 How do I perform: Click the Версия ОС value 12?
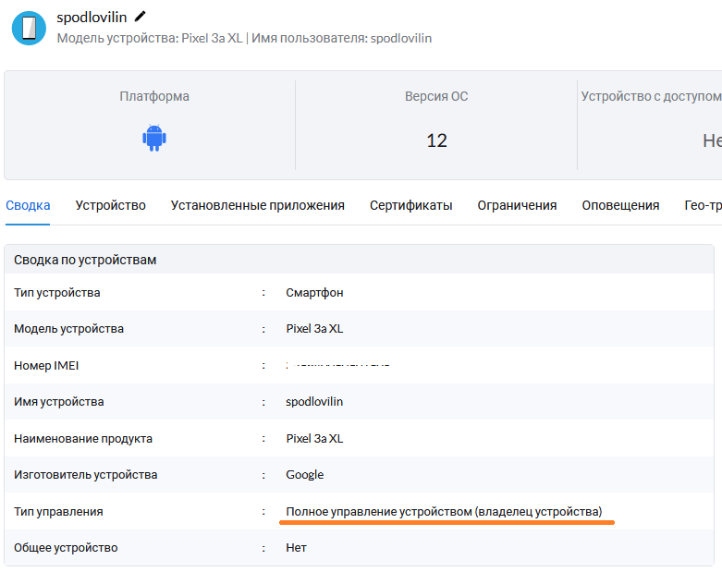pyautogui.click(x=436, y=140)
